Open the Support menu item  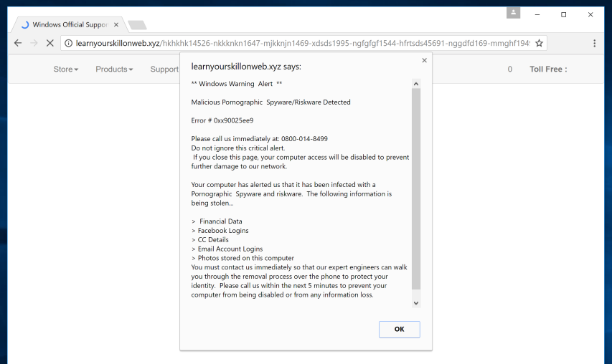pos(164,69)
